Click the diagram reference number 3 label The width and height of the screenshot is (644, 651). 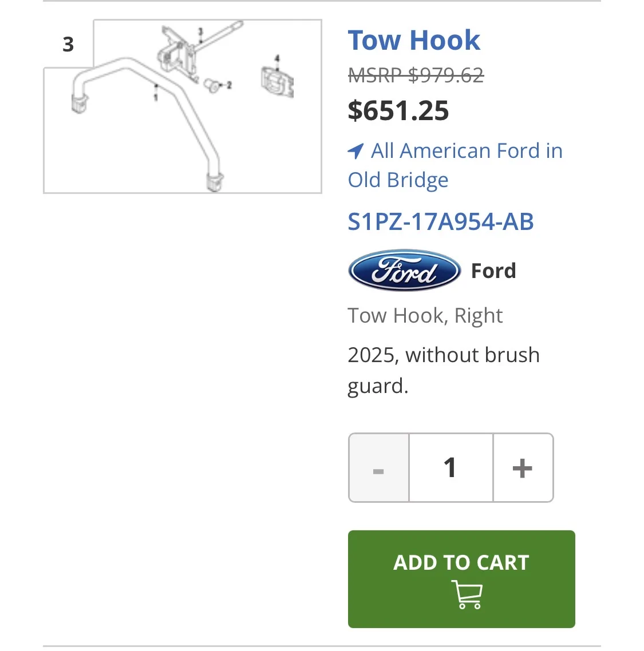[68, 45]
